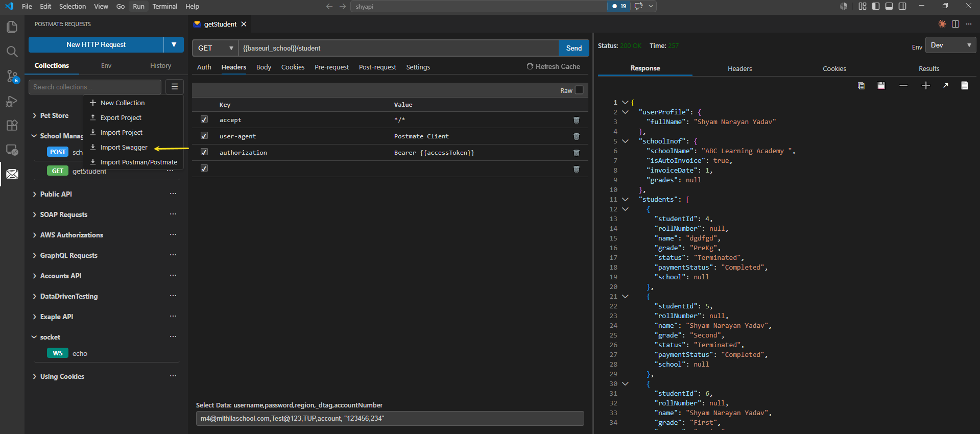Send the GET request

click(x=574, y=48)
